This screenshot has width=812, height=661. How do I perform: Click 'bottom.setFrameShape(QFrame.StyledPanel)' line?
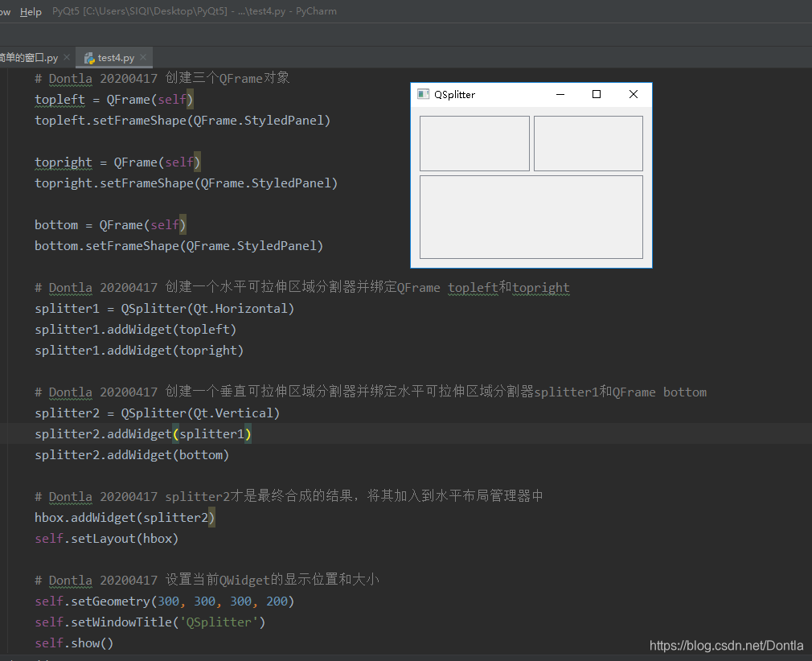pos(178,246)
